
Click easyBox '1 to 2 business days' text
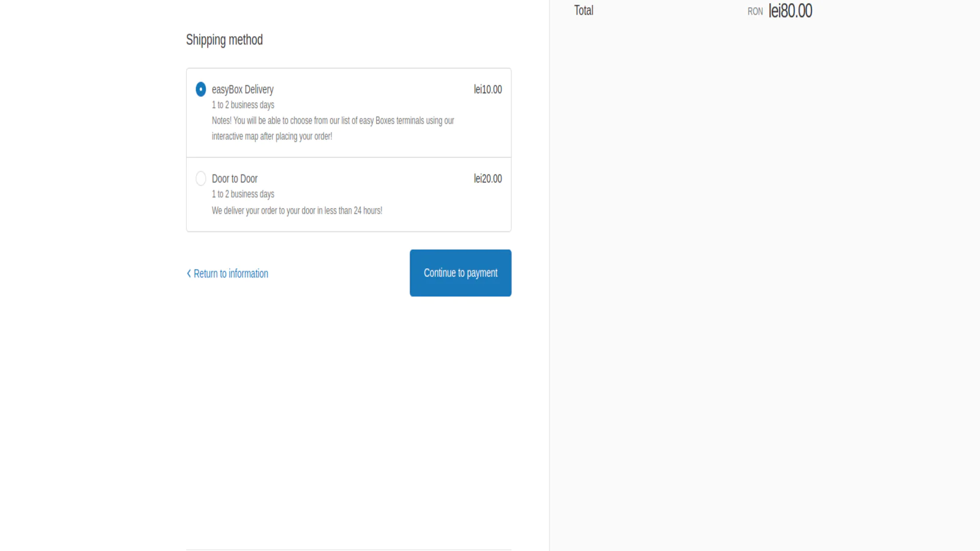(x=243, y=105)
